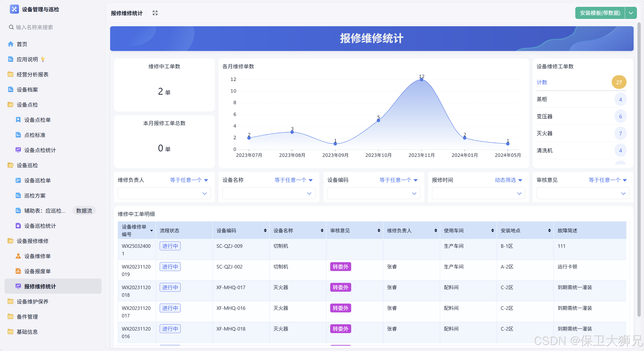Click the 基础信息 folder icon

11,332
